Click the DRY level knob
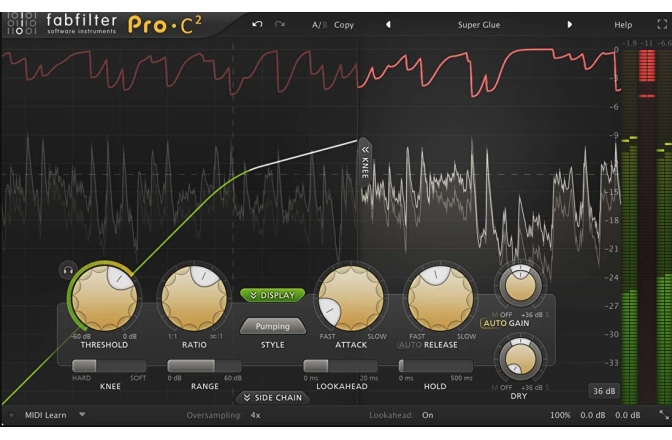 520,358
